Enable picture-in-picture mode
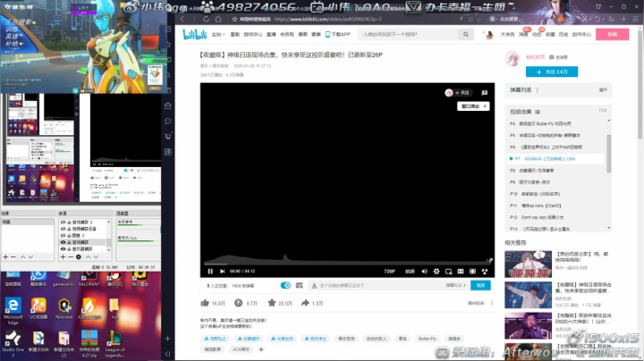Viewport: 644px width, 361px height. 448,271
